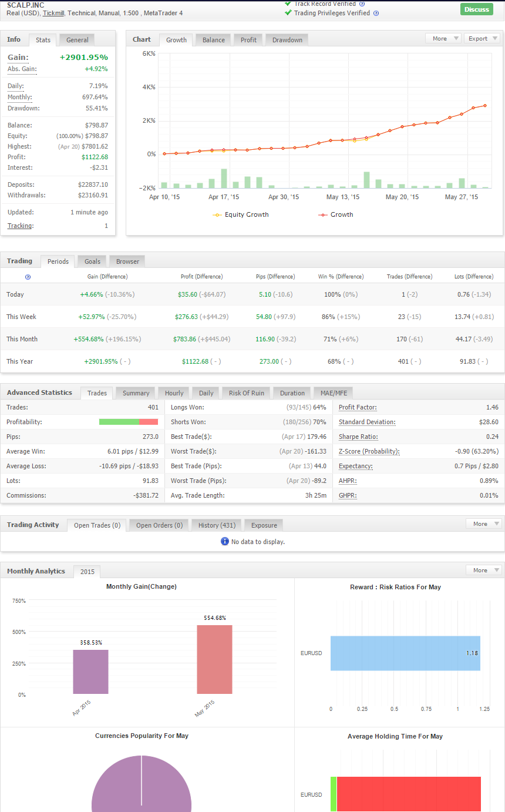Click the Trading Privileges Verified help icon
Viewport: 505px width, 812px height.
coord(376,13)
